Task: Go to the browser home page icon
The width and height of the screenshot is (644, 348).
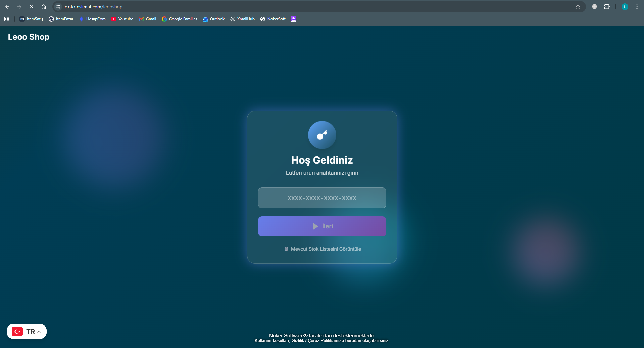Action: coord(44,7)
